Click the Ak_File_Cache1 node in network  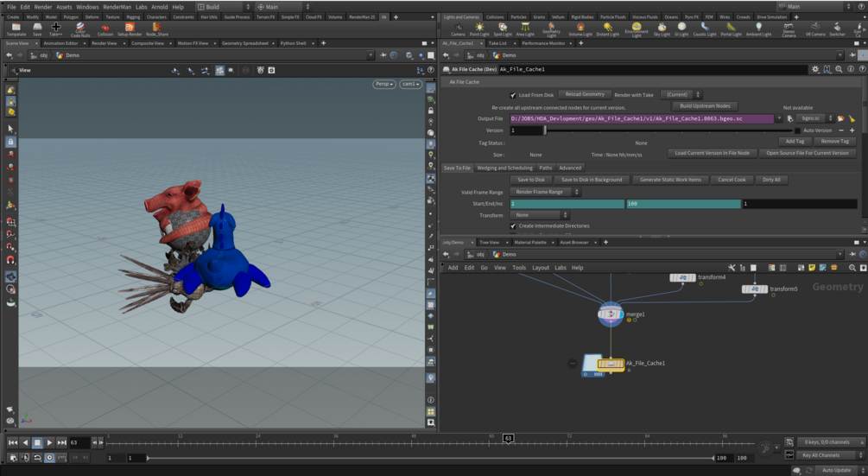[611, 364]
